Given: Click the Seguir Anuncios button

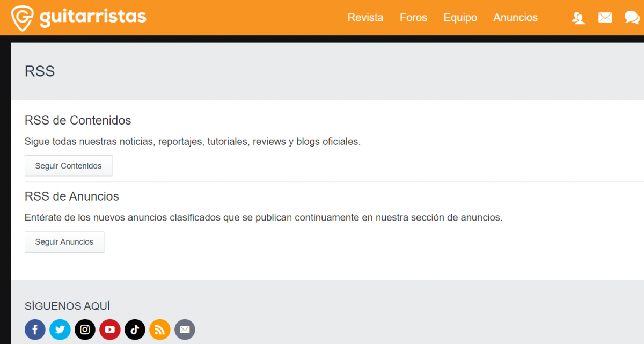Looking at the screenshot, I should point(64,242).
